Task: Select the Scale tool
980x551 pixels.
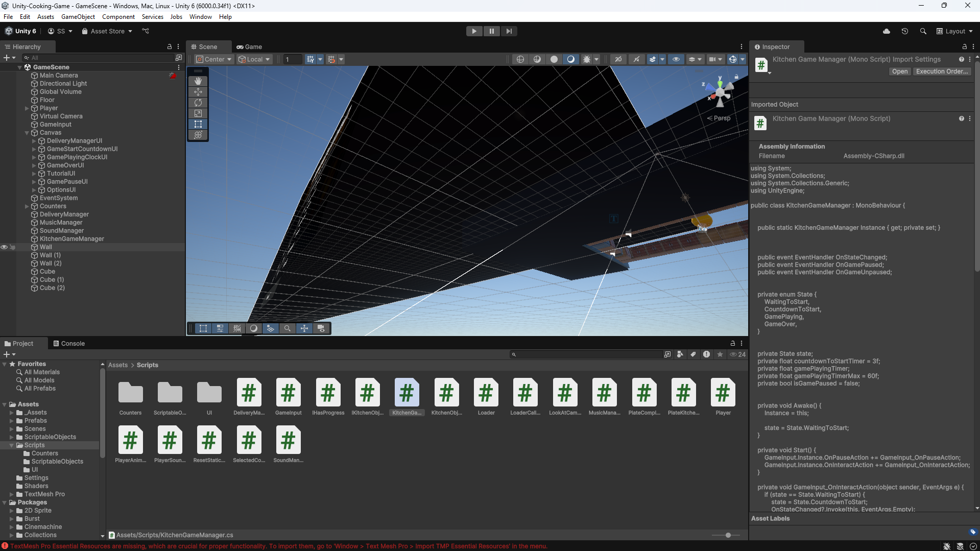Action: coord(198,113)
